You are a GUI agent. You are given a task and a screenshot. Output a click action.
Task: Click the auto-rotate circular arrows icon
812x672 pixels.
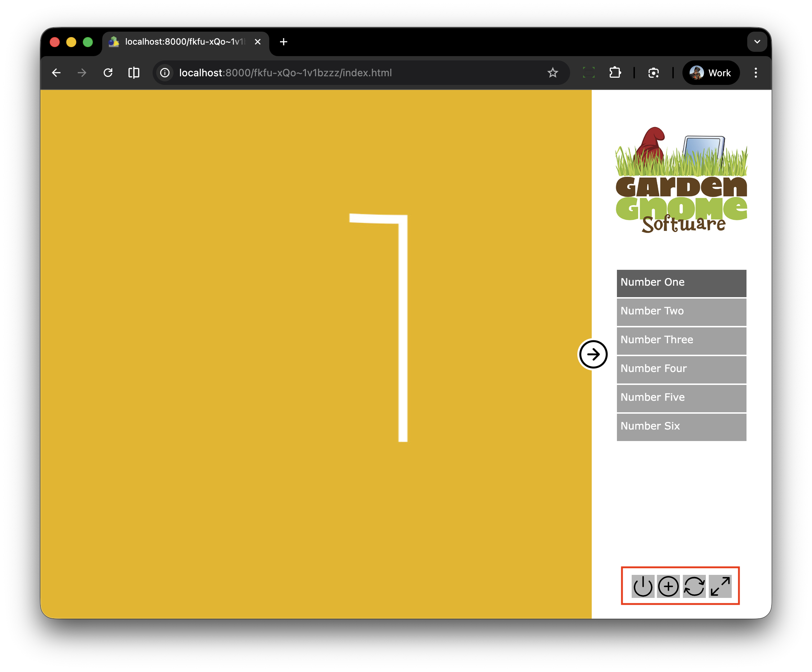pos(694,586)
